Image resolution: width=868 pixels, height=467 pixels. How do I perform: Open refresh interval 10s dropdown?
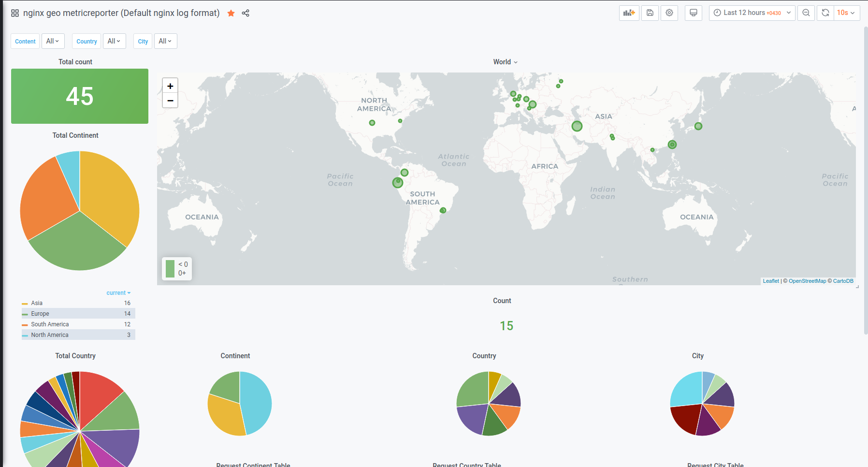[x=846, y=13]
